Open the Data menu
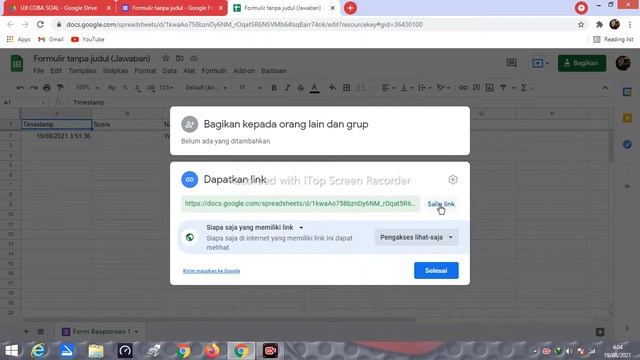The width and height of the screenshot is (640, 360). (169, 71)
